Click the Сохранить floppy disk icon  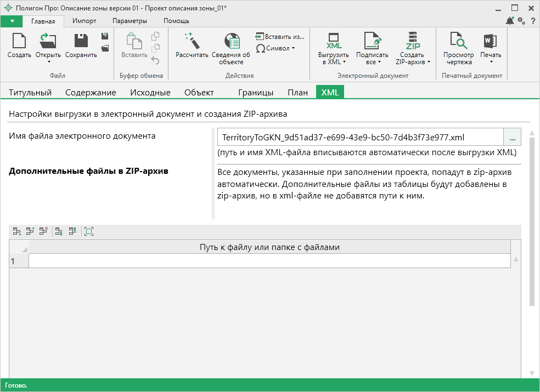pyautogui.click(x=81, y=42)
